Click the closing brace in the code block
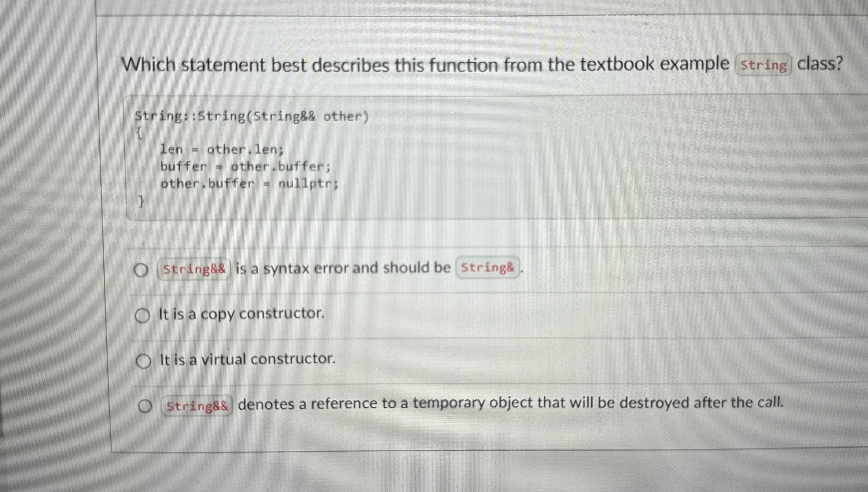Viewport: 868px width, 492px height. click(x=141, y=202)
